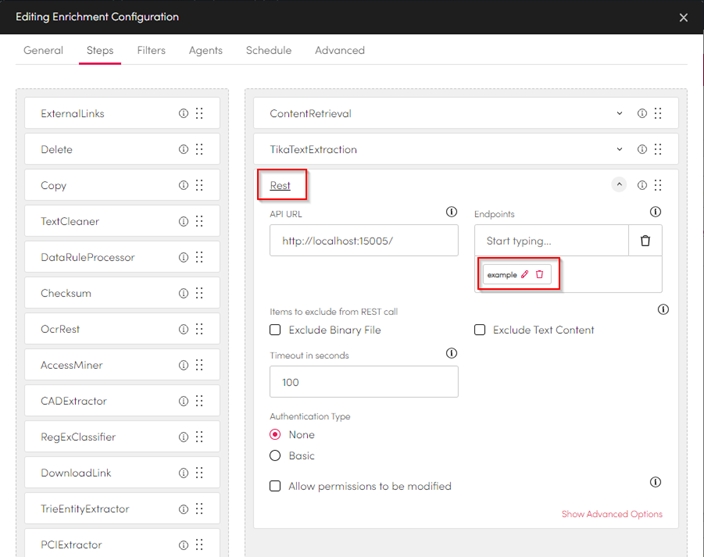Toggle Allow permissions to be modified

276,487
